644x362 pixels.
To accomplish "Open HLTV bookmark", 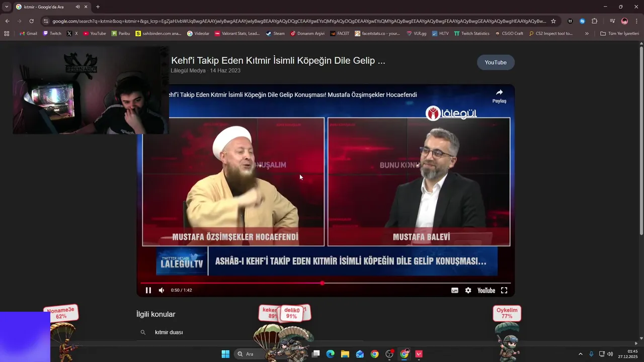I will [440, 34].
